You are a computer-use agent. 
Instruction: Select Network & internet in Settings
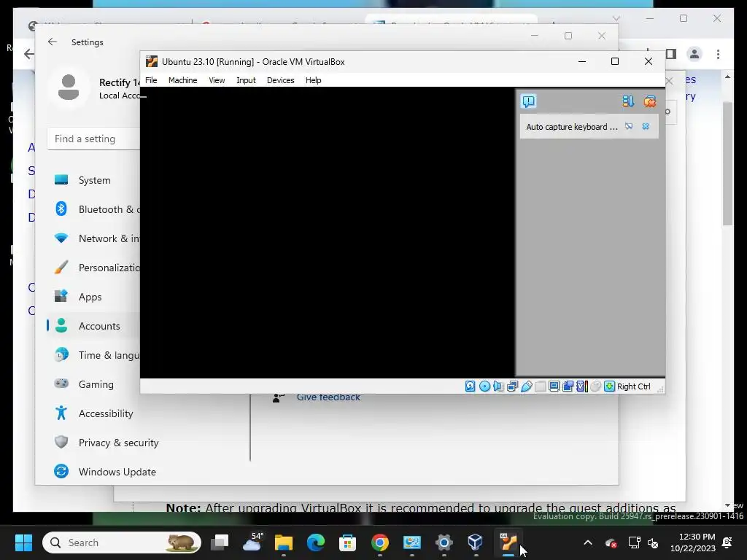[94, 238]
